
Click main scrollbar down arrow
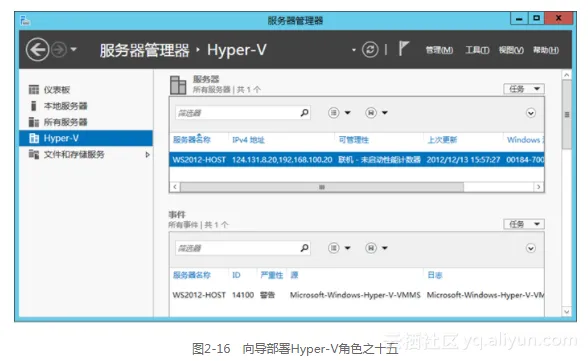coord(567,311)
